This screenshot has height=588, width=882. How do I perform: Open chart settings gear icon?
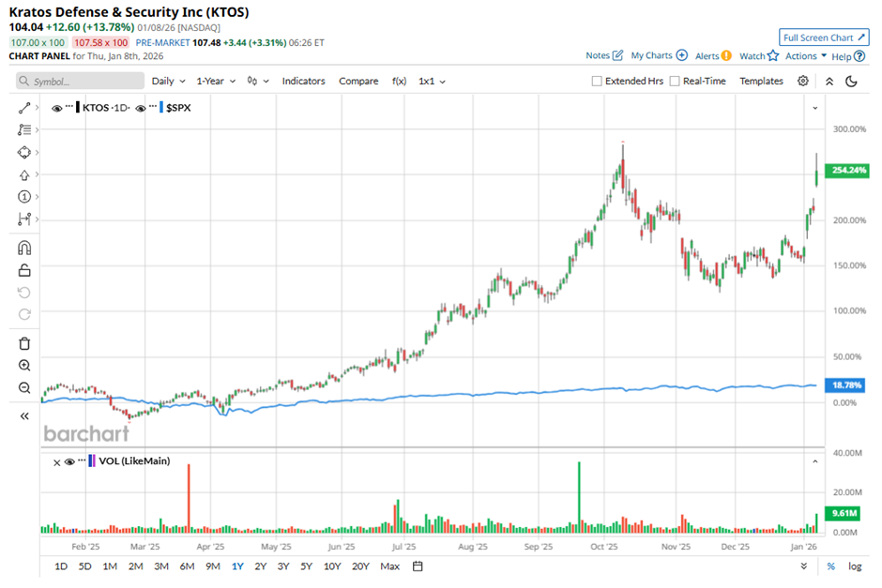point(803,82)
